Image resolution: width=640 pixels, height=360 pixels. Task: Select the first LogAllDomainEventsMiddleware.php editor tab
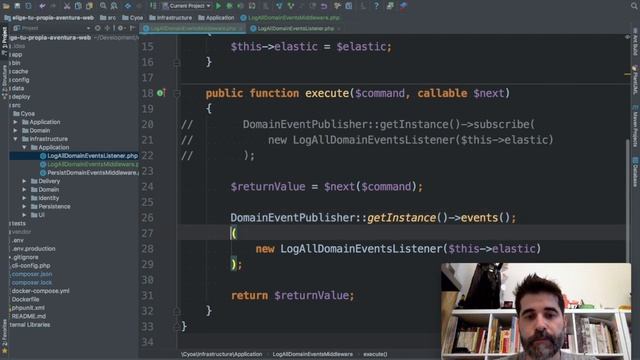coord(193,29)
